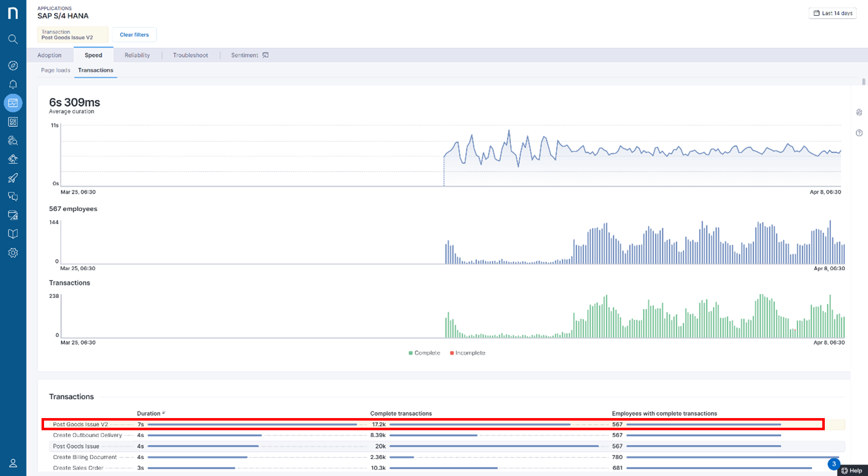Open the search icon in sidebar

point(13,39)
